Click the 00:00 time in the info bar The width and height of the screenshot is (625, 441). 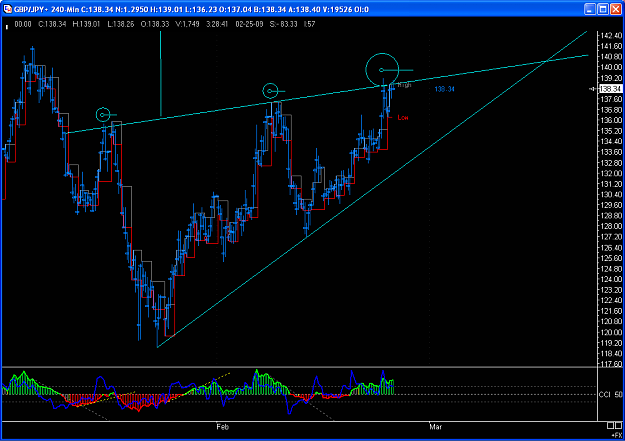23,24
